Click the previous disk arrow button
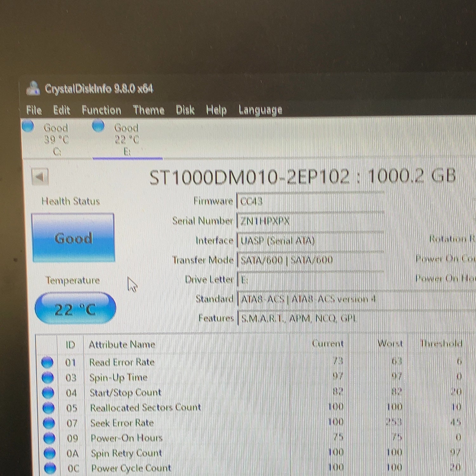Viewport: 476px width, 476px height. 40,177
